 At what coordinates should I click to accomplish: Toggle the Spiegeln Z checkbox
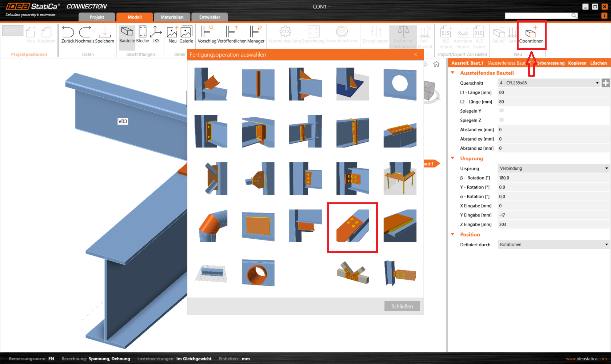click(x=502, y=120)
